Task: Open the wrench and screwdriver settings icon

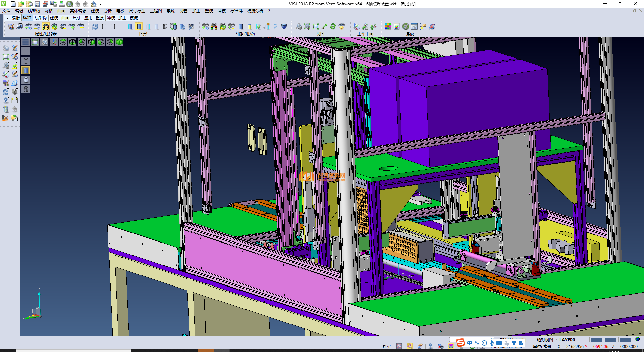Action: (406, 26)
